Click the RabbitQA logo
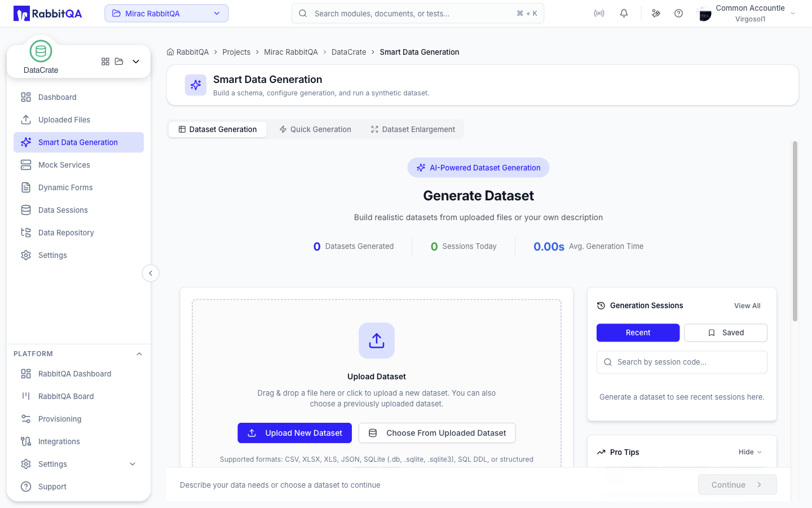 (48, 14)
